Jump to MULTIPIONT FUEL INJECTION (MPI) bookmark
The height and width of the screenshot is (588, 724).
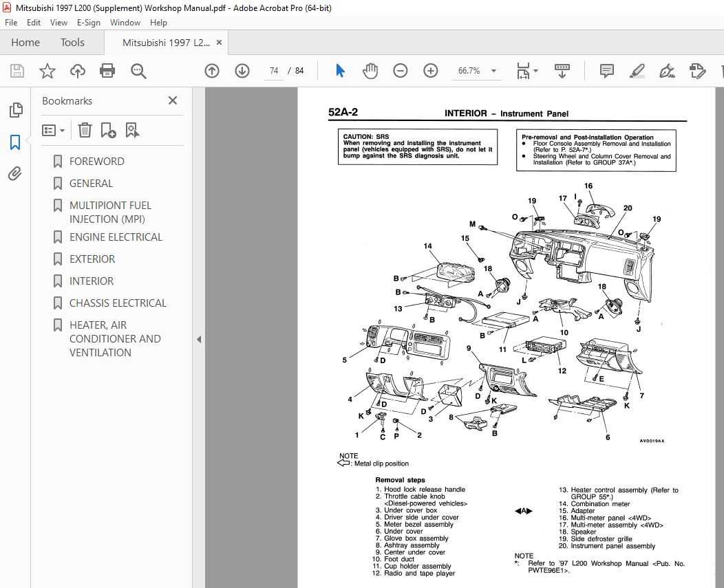point(110,213)
